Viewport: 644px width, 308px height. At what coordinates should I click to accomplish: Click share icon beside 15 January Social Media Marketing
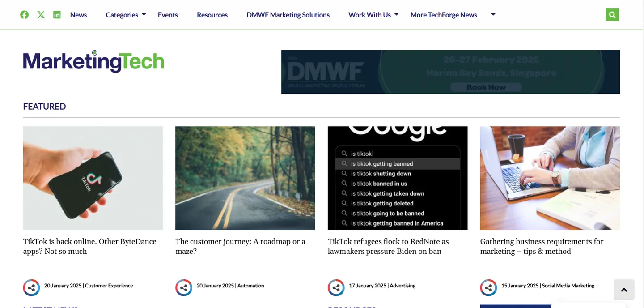pyautogui.click(x=488, y=287)
